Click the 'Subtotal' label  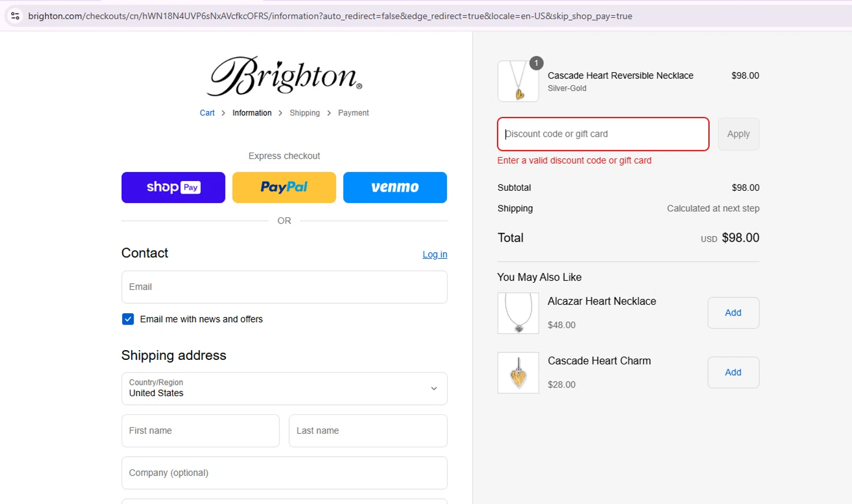(x=514, y=188)
